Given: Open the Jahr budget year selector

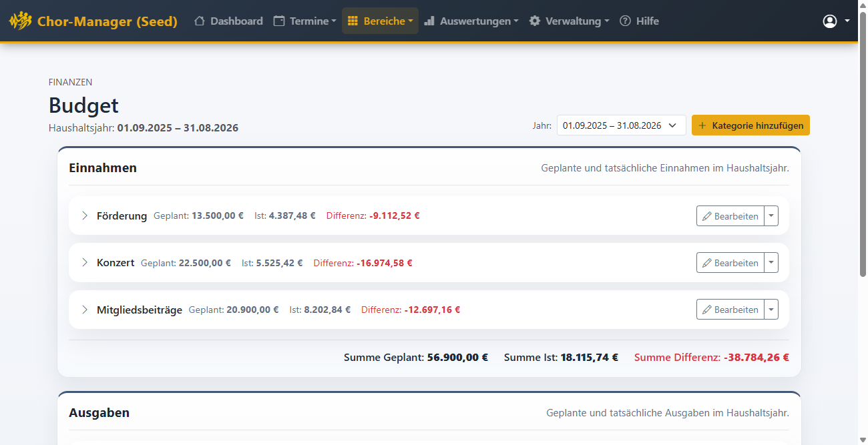Looking at the screenshot, I should (621, 125).
